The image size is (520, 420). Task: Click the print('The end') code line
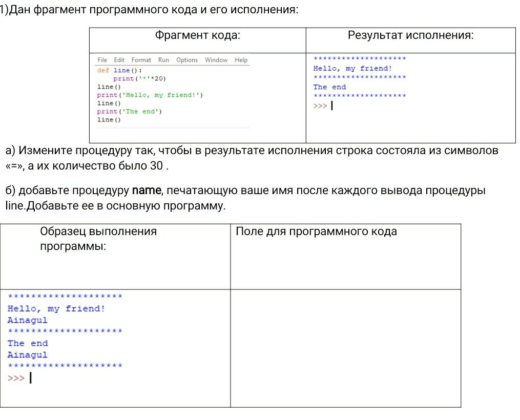pyautogui.click(x=129, y=111)
